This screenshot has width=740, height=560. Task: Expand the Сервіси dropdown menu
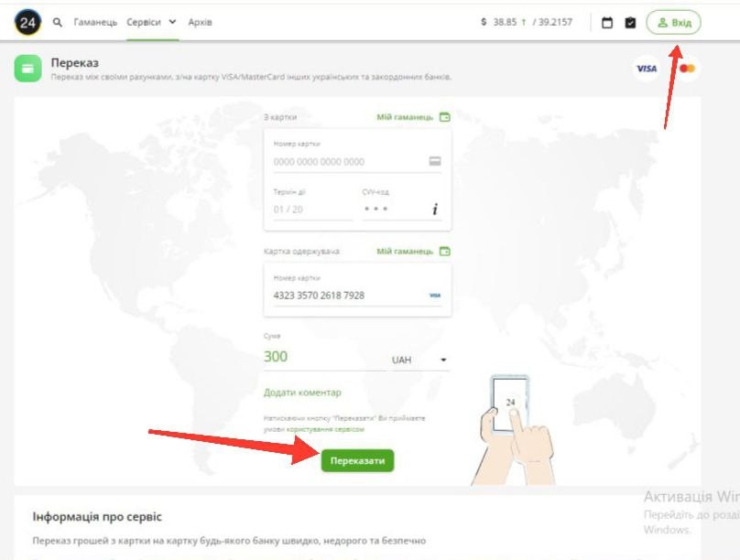[x=152, y=22]
